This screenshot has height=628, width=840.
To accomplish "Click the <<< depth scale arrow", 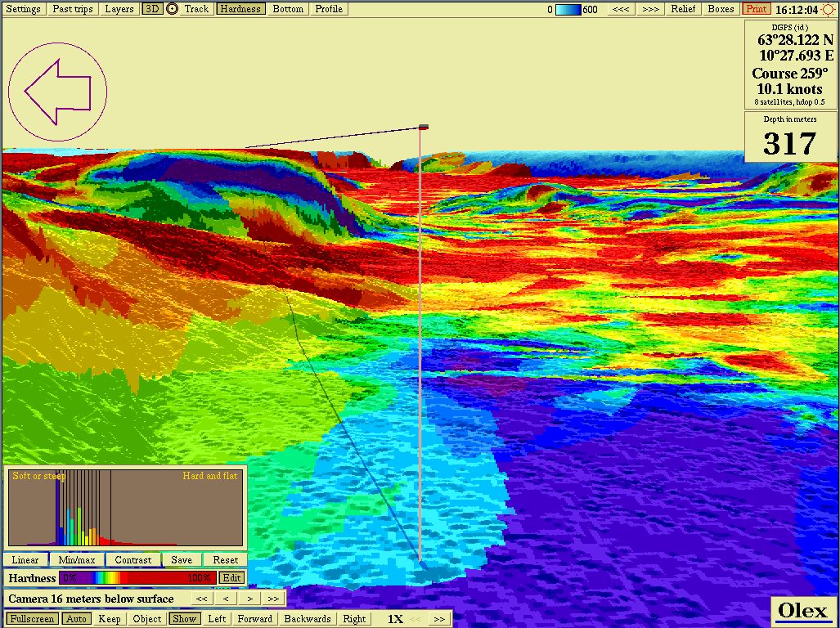I will click(x=622, y=9).
